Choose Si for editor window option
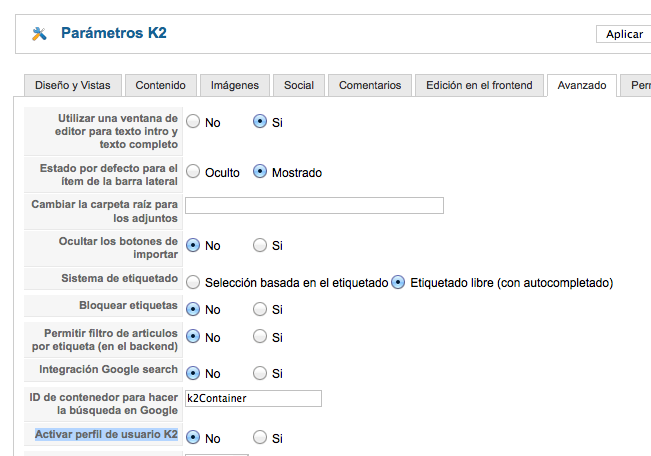 260,121
